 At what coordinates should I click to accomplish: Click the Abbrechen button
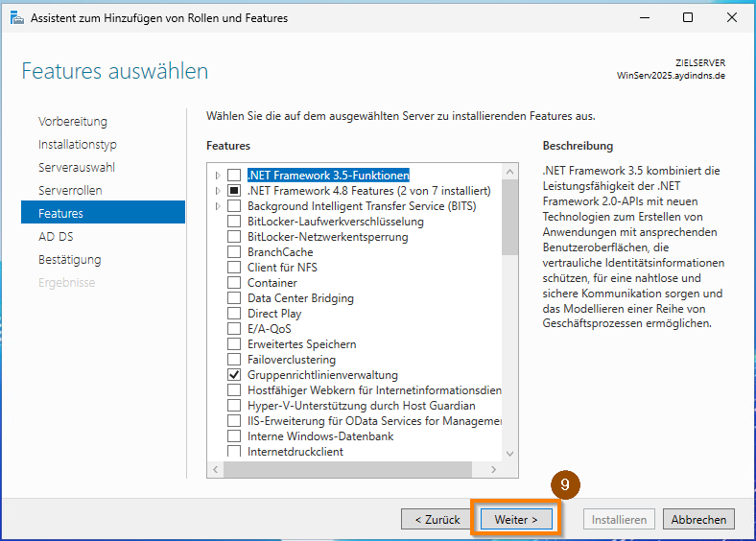click(x=698, y=519)
